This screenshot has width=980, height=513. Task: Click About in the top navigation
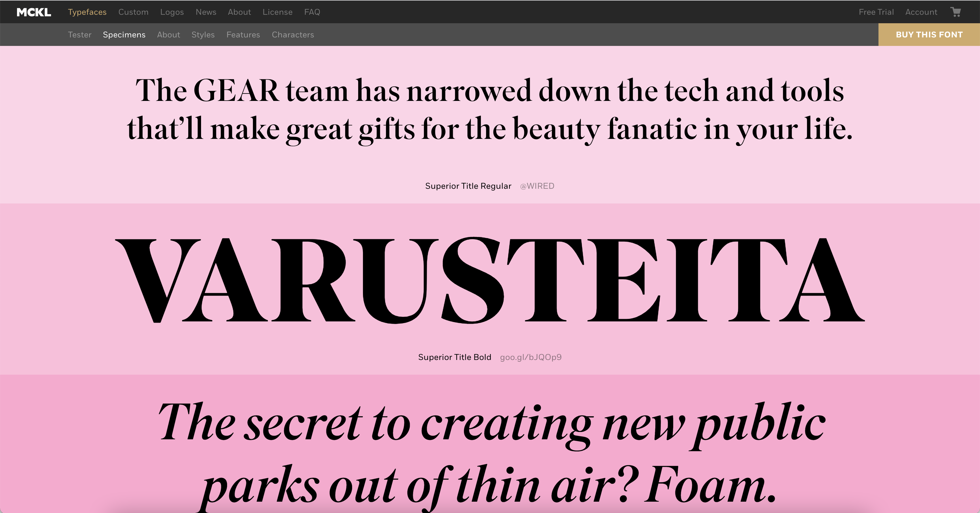pos(239,12)
